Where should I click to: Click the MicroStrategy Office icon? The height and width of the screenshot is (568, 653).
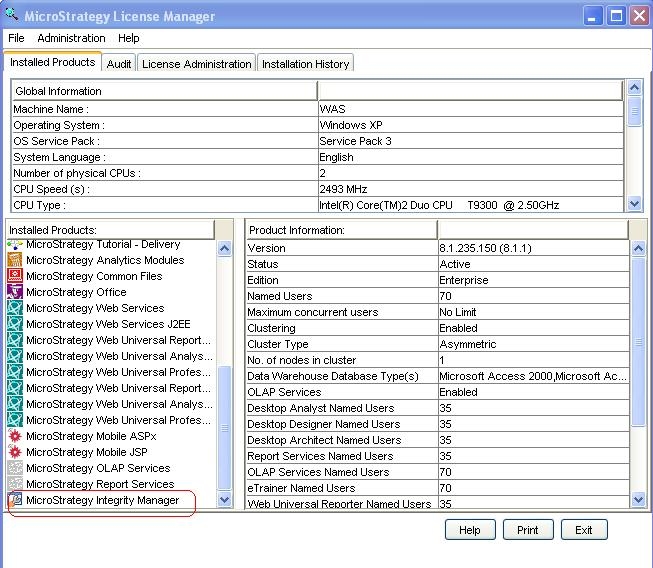tap(15, 292)
